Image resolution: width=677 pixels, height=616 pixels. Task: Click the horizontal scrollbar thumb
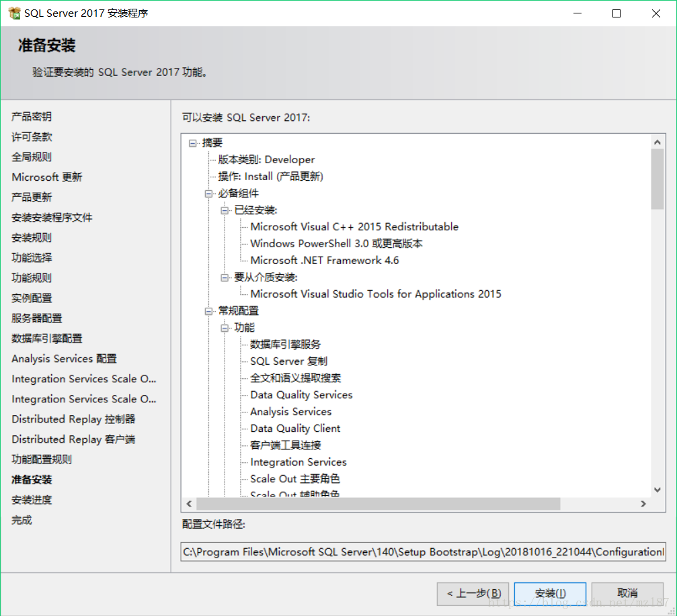(379, 503)
